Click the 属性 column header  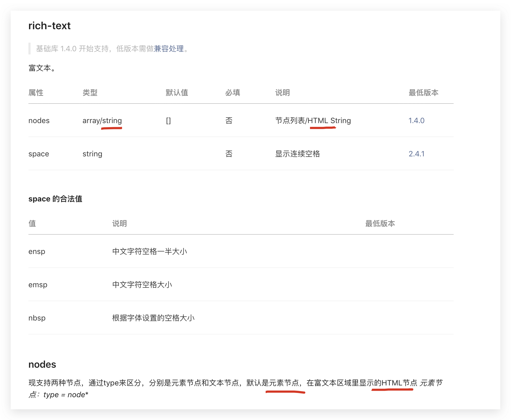[x=36, y=93]
